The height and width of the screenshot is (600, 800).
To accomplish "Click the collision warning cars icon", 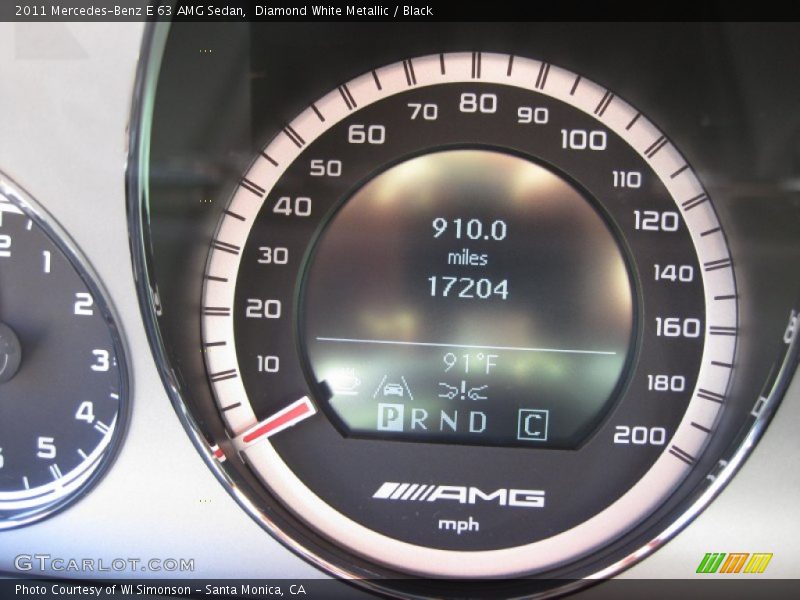I will pos(462,391).
